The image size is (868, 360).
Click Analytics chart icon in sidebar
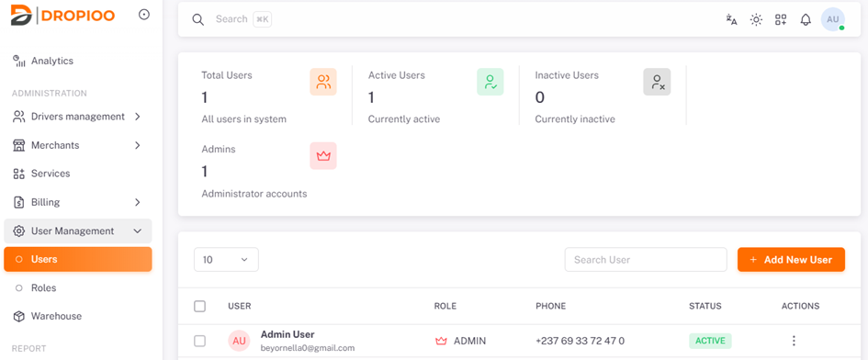coord(19,61)
